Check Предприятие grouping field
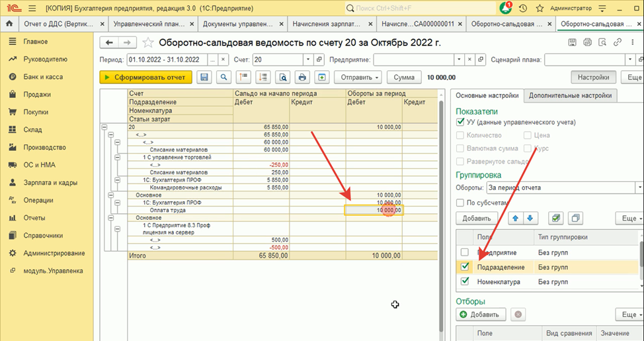The height and width of the screenshot is (341, 644). (x=465, y=252)
